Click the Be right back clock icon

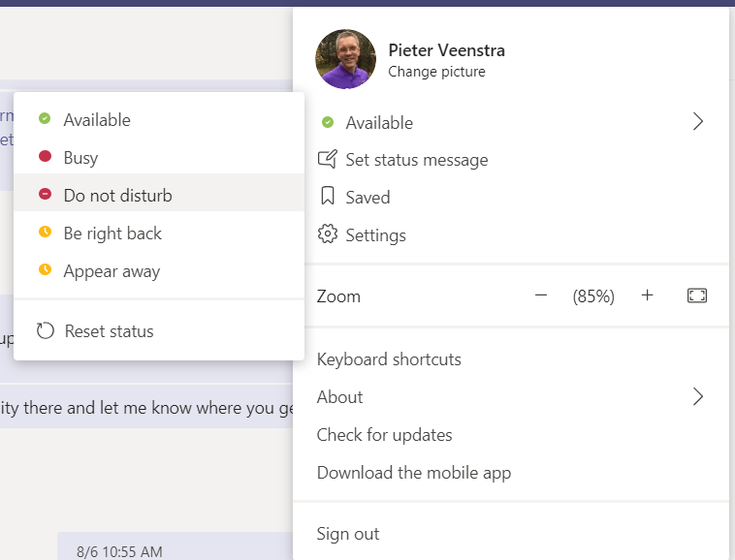[x=45, y=232]
